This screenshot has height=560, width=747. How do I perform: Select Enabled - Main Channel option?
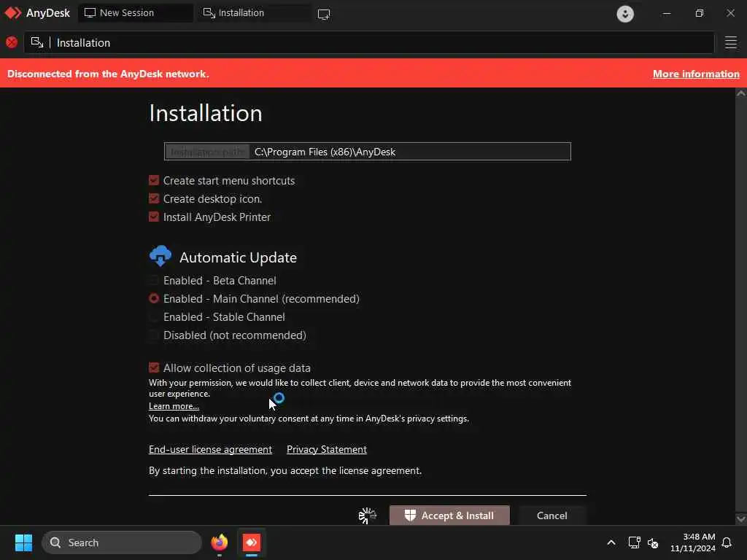tap(153, 298)
